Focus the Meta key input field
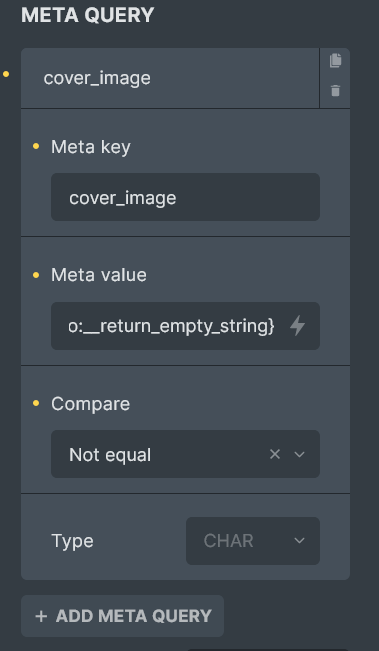The width and height of the screenshot is (379, 651). point(185,197)
